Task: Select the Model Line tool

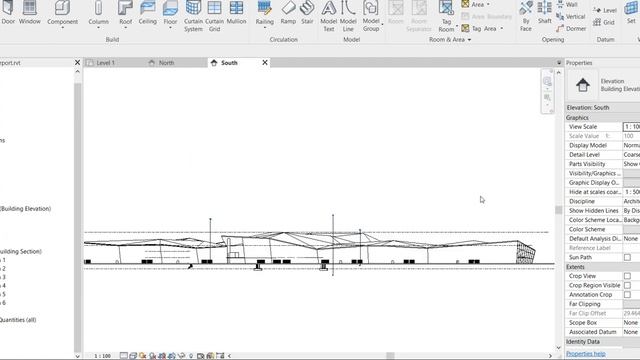Action: point(348,16)
